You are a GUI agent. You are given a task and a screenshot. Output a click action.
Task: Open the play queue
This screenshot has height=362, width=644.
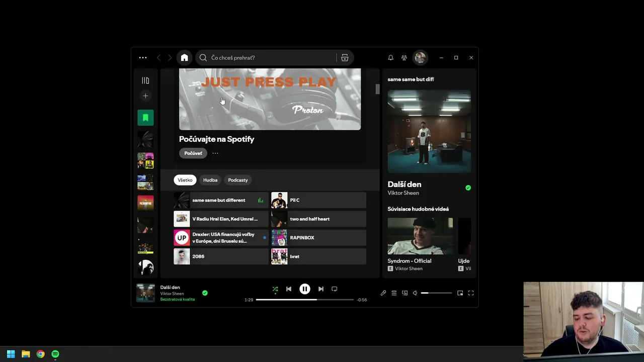coord(394,293)
